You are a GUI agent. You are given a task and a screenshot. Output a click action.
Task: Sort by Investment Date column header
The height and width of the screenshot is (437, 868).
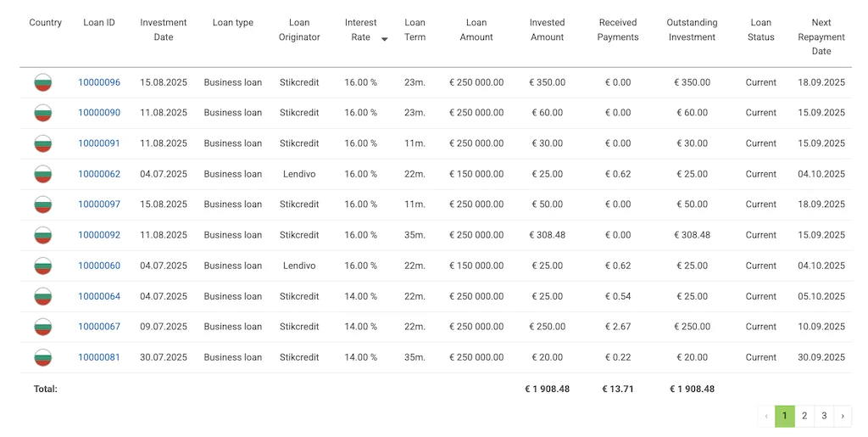pos(164,30)
